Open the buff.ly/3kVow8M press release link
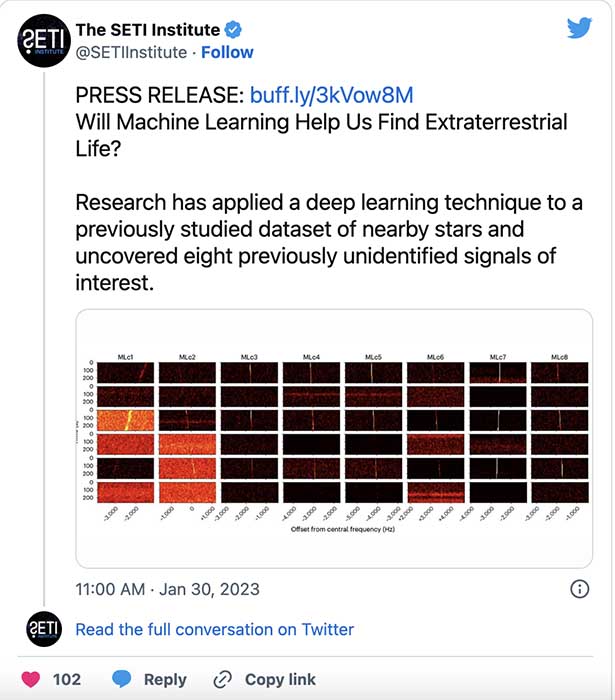The width and height of the screenshot is (615, 700). pos(331,95)
